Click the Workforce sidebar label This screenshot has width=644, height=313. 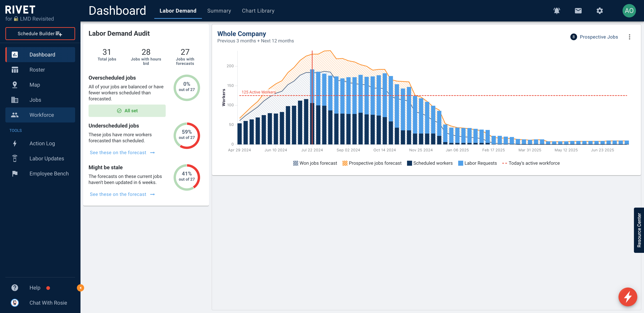pyautogui.click(x=42, y=115)
